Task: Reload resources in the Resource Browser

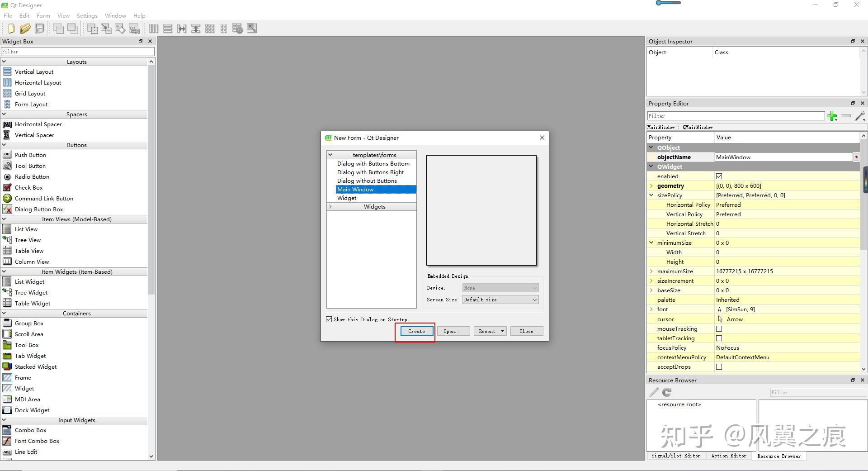Action: [x=667, y=392]
